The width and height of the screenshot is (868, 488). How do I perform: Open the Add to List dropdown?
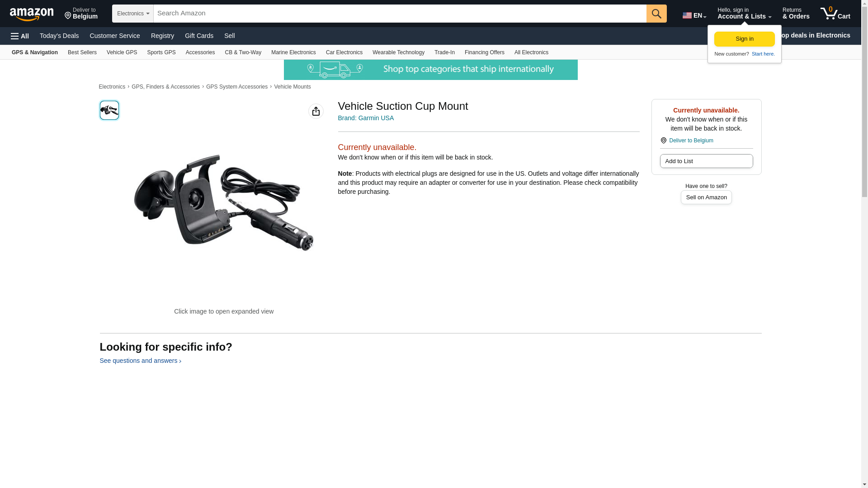(706, 161)
